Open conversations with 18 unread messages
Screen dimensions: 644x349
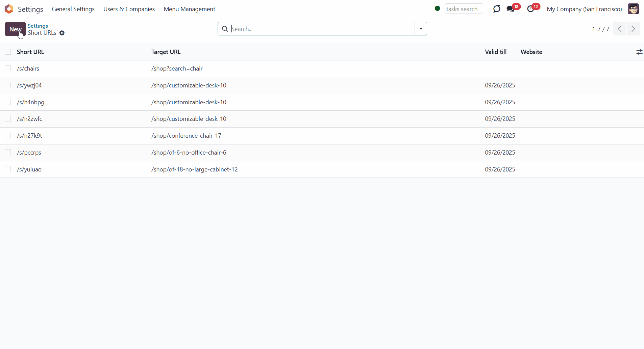[x=513, y=8]
